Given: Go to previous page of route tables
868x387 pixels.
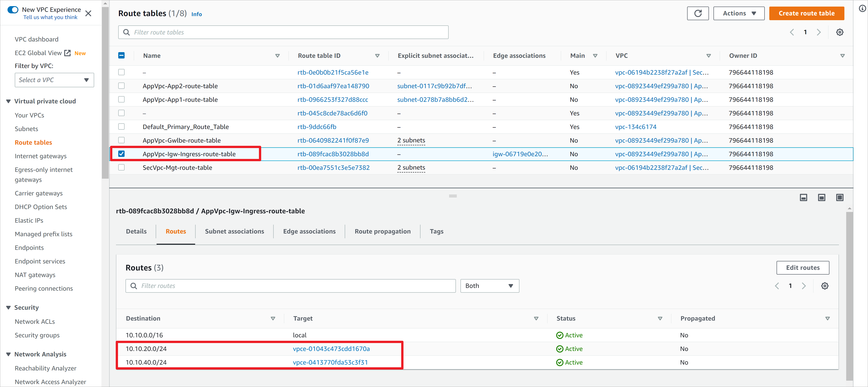Looking at the screenshot, I should pos(792,32).
